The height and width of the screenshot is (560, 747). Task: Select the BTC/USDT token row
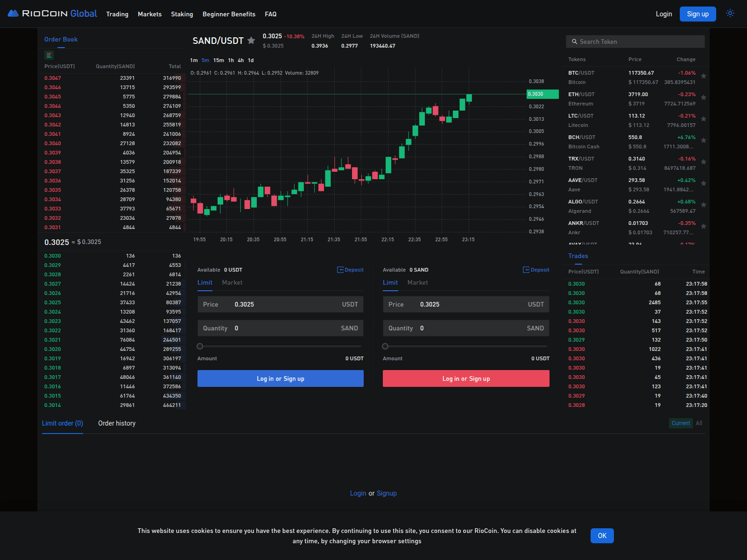click(x=635, y=77)
